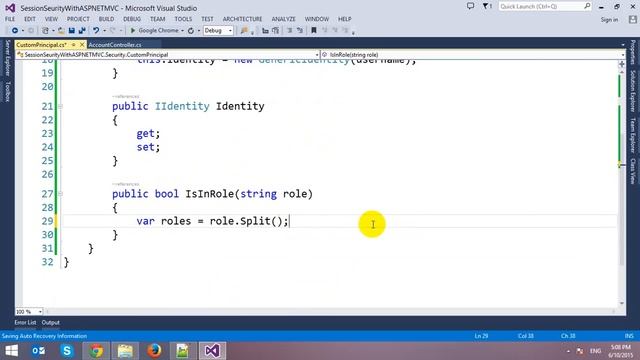Image resolution: width=640 pixels, height=360 pixels.
Task: Click the Save All toolbar icon
Action: click(x=82, y=31)
